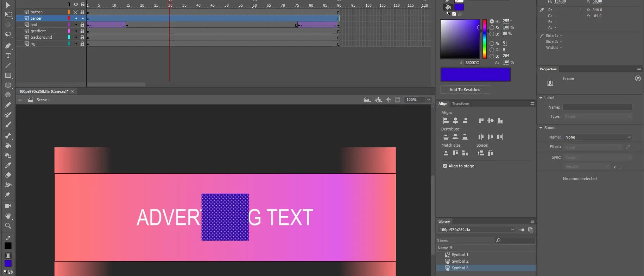This screenshot has width=644, height=276.
Task: Select the Pencil tool
Action: [8, 105]
